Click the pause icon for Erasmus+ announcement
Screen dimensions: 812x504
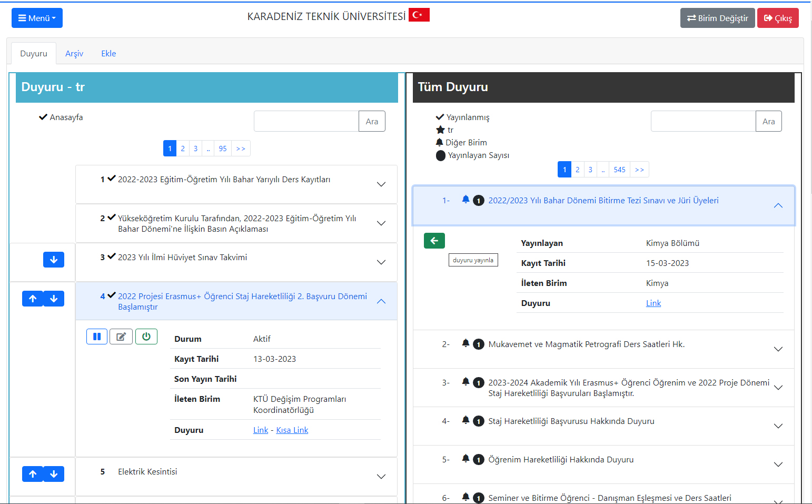pyautogui.click(x=97, y=337)
